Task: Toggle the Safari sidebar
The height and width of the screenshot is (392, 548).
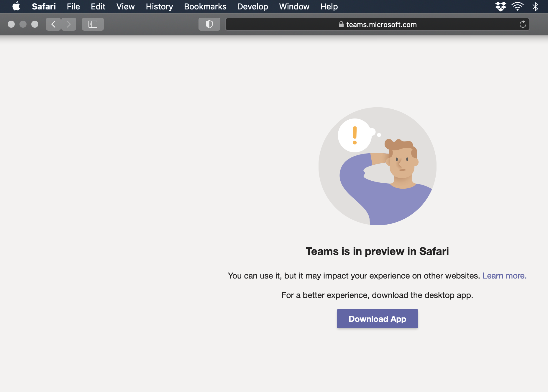Action: click(93, 24)
